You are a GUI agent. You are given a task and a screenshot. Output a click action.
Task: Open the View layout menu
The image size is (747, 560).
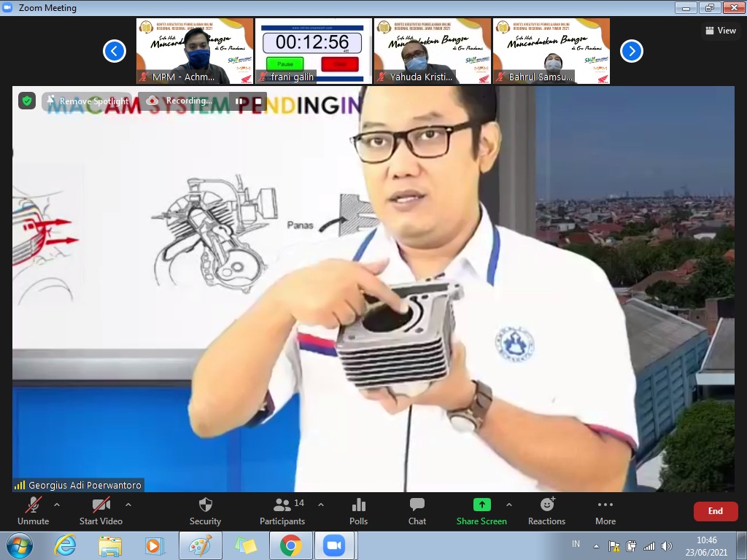[720, 31]
